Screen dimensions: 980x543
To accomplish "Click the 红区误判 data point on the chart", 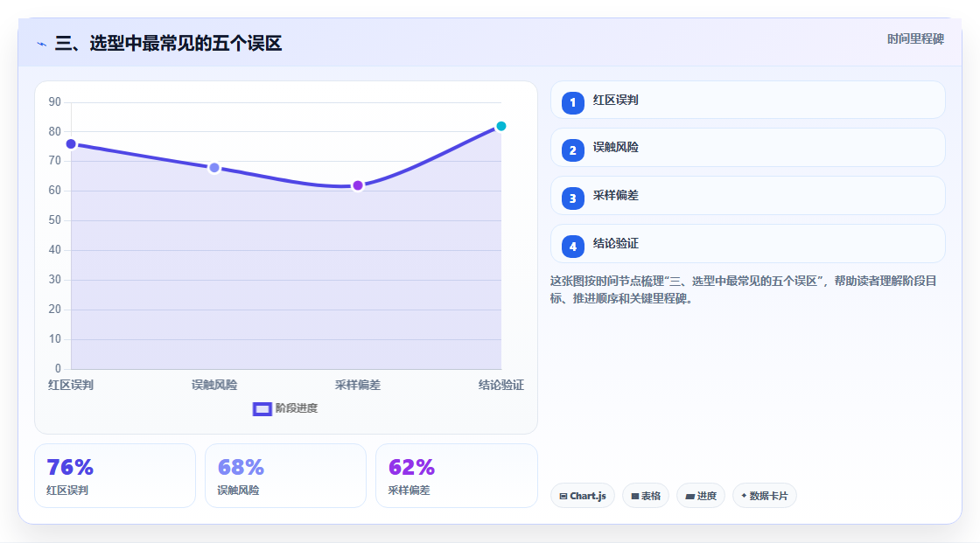I will [x=71, y=144].
